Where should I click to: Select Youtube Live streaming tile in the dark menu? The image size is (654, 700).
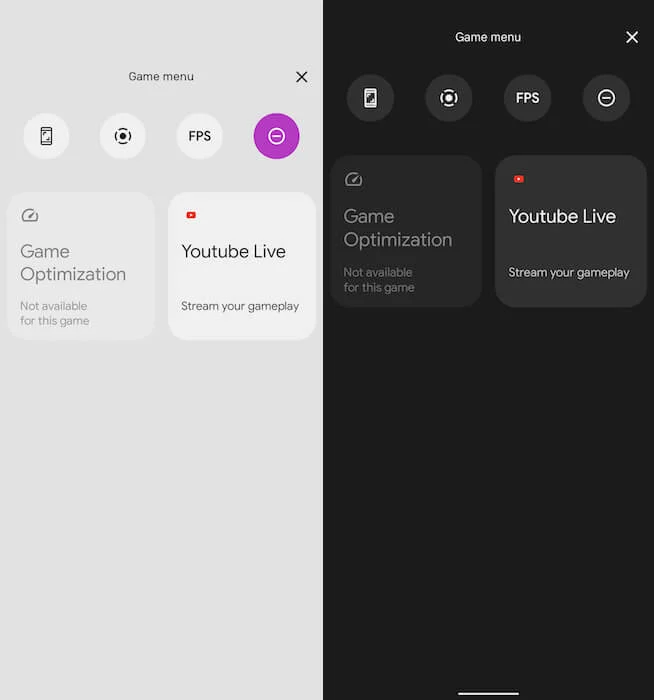point(570,231)
